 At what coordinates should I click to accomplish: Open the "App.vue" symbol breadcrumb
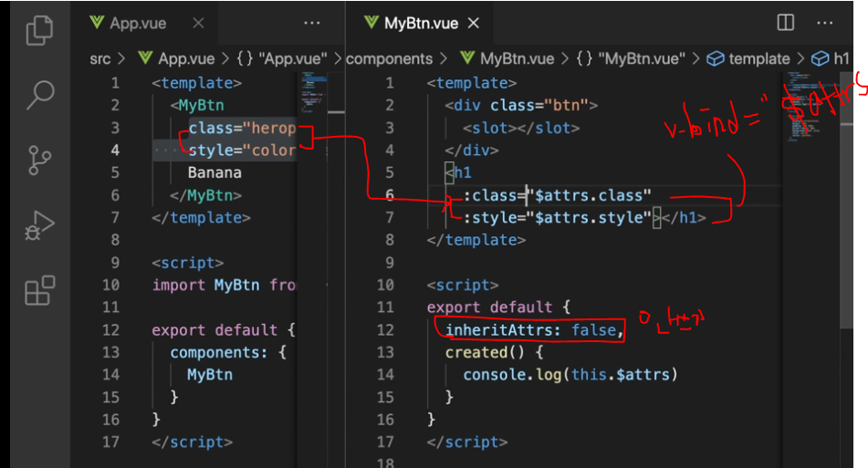(x=282, y=58)
